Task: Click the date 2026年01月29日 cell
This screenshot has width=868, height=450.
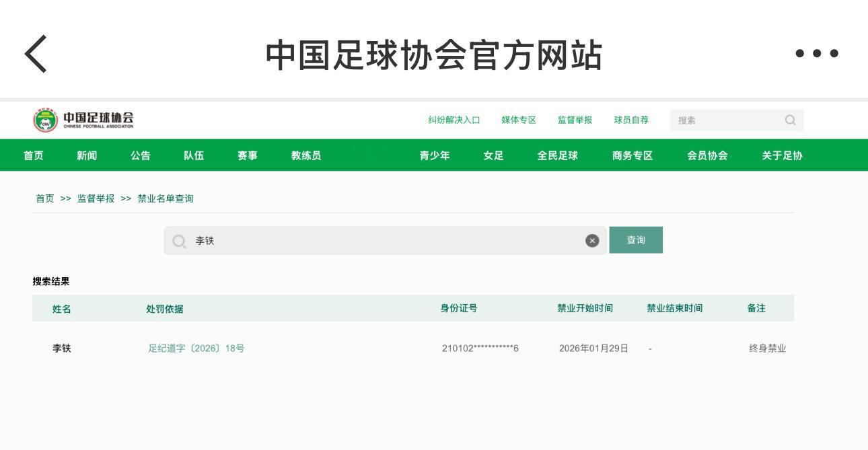Action: [x=593, y=348]
